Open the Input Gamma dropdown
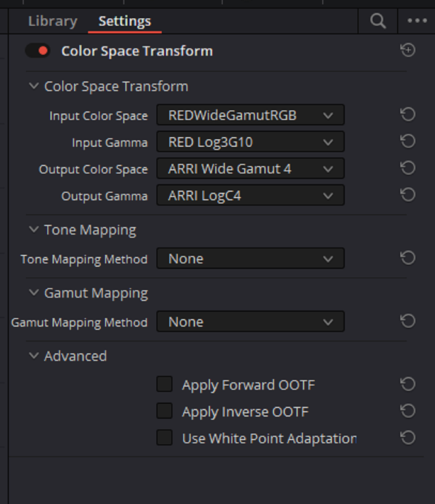 [x=251, y=141]
